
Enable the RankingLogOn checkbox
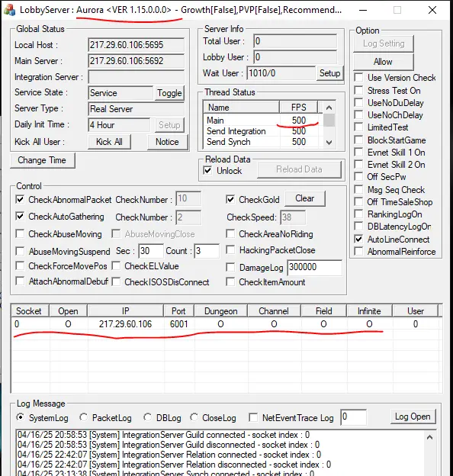coord(358,214)
